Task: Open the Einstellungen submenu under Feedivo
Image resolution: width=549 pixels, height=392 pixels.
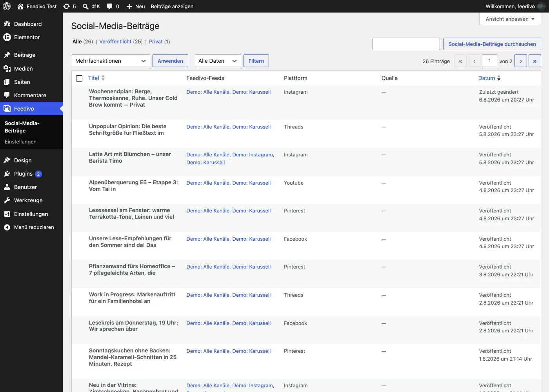Action: click(20, 142)
